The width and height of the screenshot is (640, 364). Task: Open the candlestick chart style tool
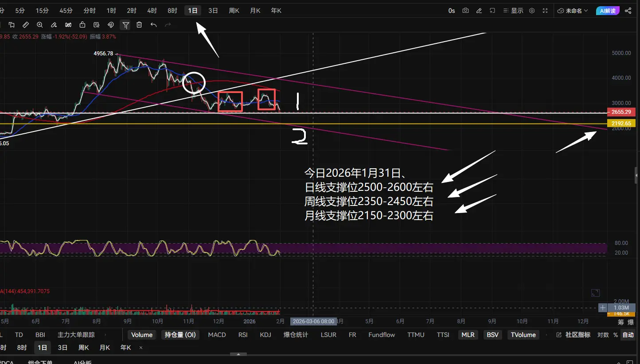coord(68,25)
